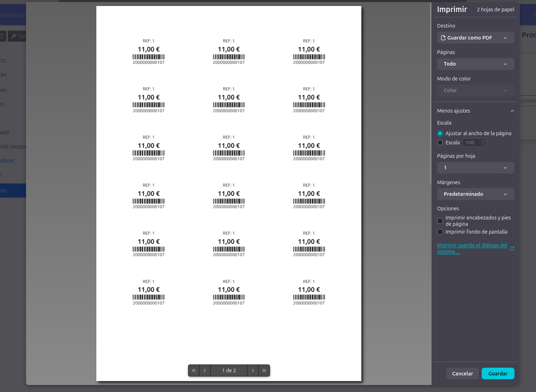Open the Márgenes 'Predeterminado' dropdown
Image resolution: width=536 pixels, height=392 pixels.
(475, 194)
